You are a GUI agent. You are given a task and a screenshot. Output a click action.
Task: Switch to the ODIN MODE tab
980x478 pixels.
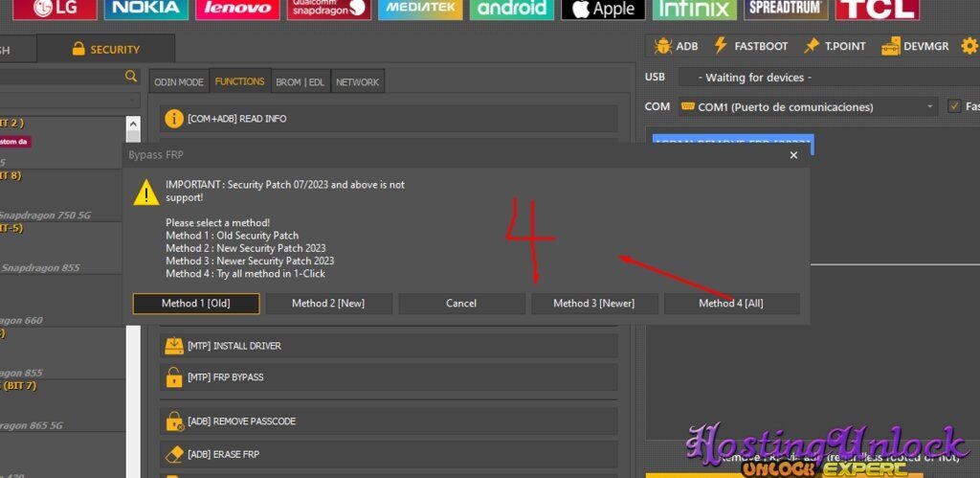[179, 82]
